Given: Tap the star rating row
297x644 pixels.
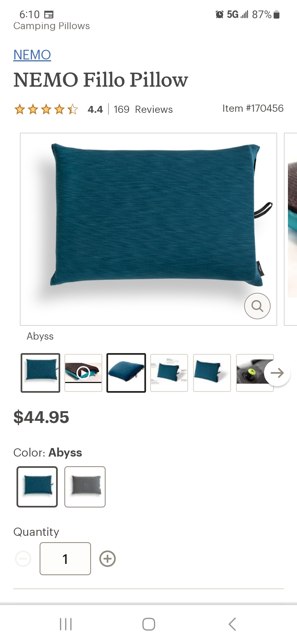Looking at the screenshot, I should tap(46, 109).
